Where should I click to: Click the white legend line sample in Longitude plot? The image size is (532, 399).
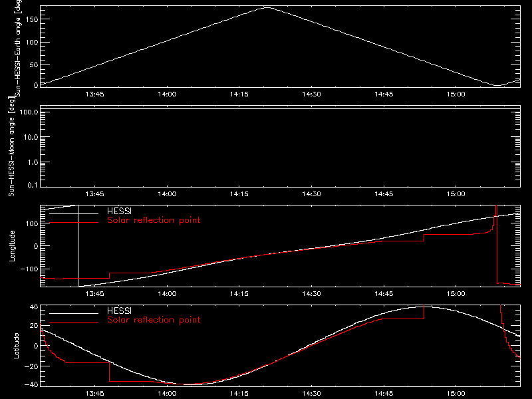click(74, 213)
